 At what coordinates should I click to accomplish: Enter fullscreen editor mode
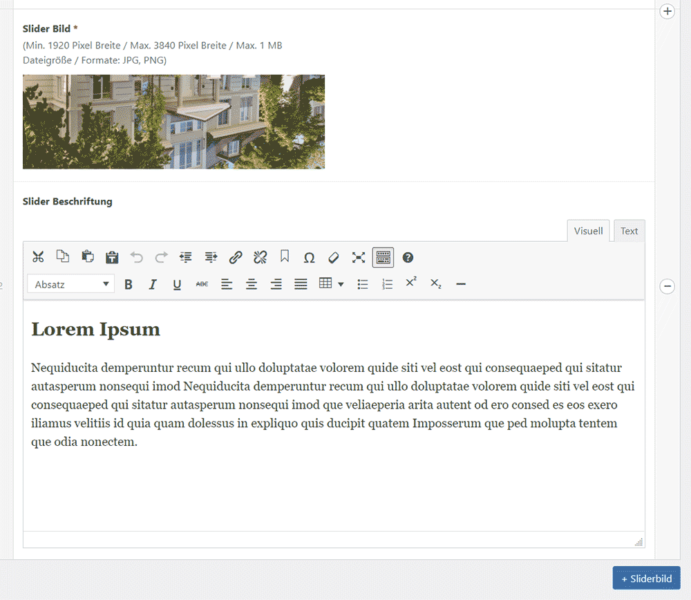(x=358, y=257)
